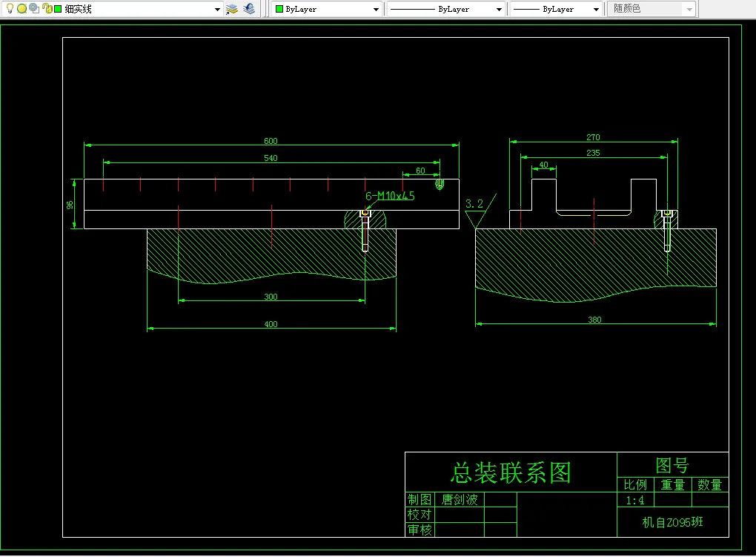Select the 235 dimension text
The height and width of the screenshot is (557, 756).
click(x=593, y=153)
